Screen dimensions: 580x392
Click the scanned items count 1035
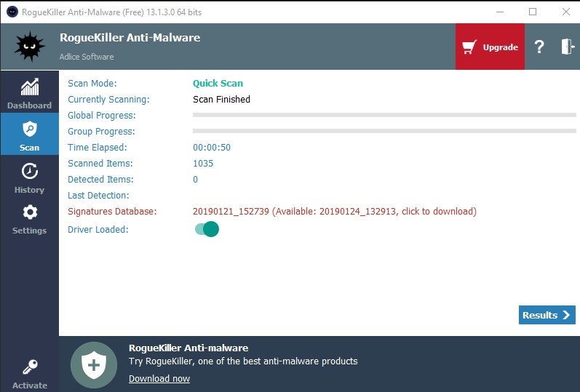click(x=203, y=164)
